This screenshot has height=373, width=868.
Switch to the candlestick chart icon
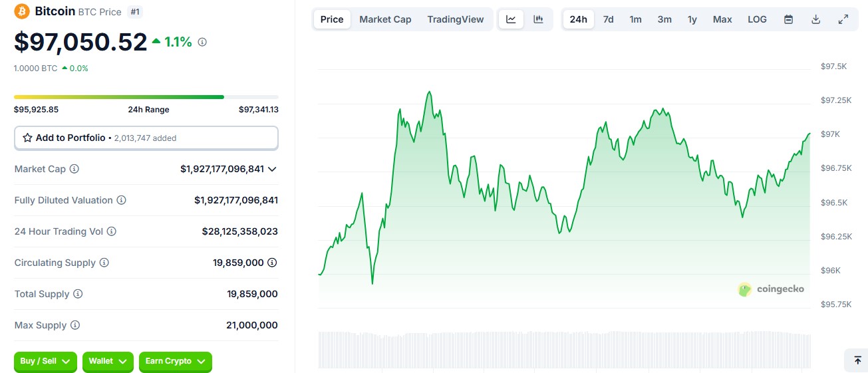[x=539, y=19]
